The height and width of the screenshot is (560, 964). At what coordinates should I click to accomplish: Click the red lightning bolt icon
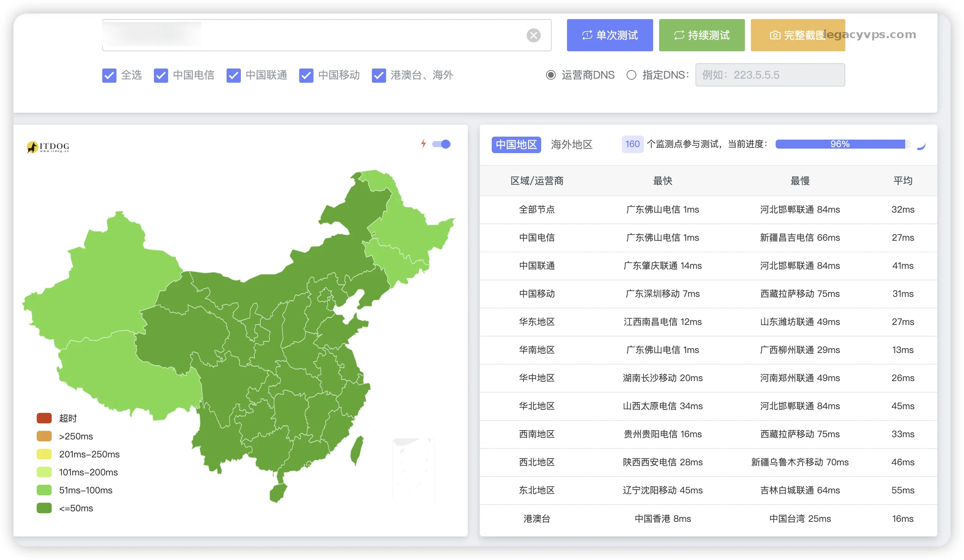point(423,144)
